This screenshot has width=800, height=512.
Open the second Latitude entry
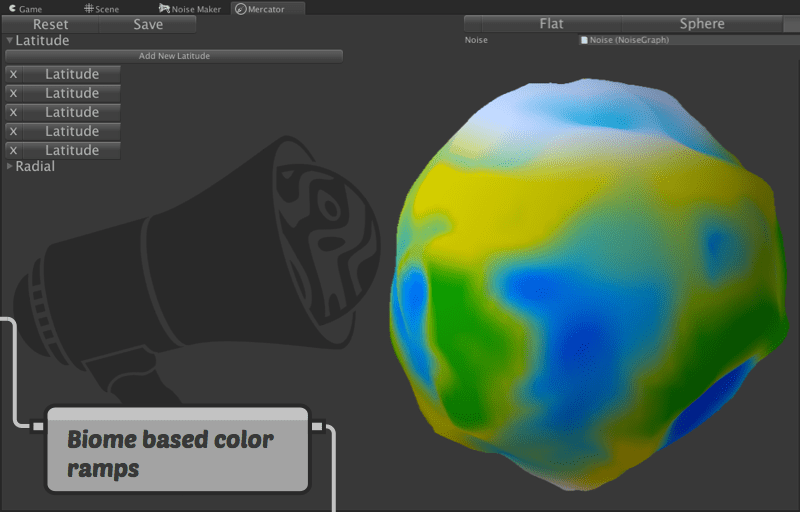(x=72, y=93)
